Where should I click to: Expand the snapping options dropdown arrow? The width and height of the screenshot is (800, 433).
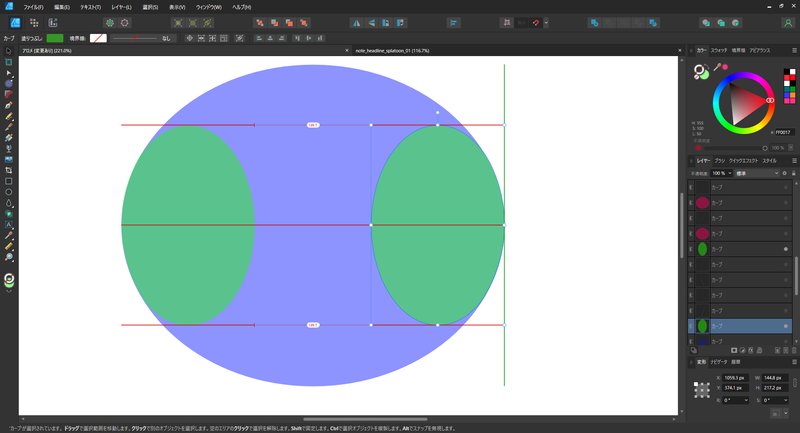(546, 23)
